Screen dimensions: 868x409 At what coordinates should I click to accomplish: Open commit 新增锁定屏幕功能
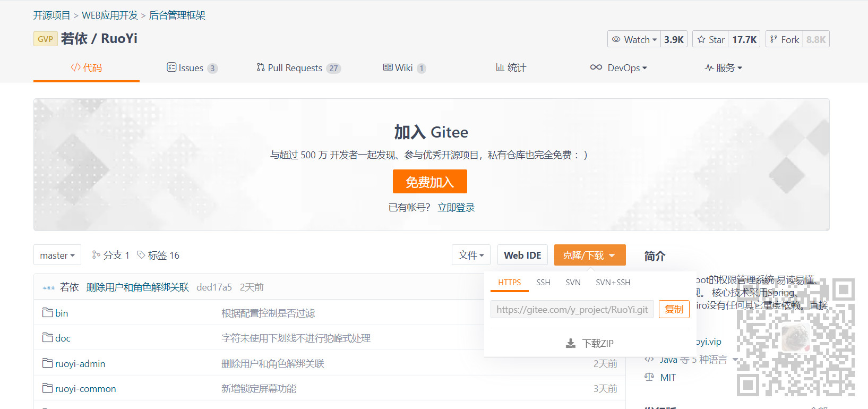pyautogui.click(x=259, y=389)
